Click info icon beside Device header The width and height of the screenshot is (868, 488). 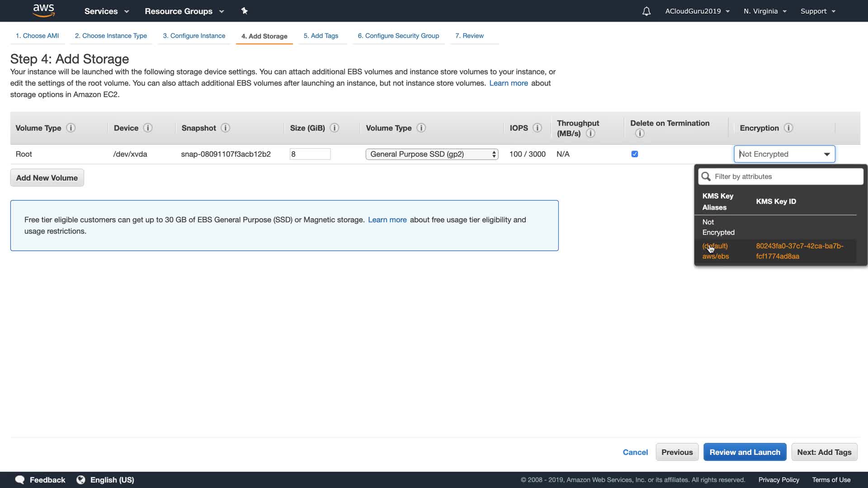click(x=148, y=128)
